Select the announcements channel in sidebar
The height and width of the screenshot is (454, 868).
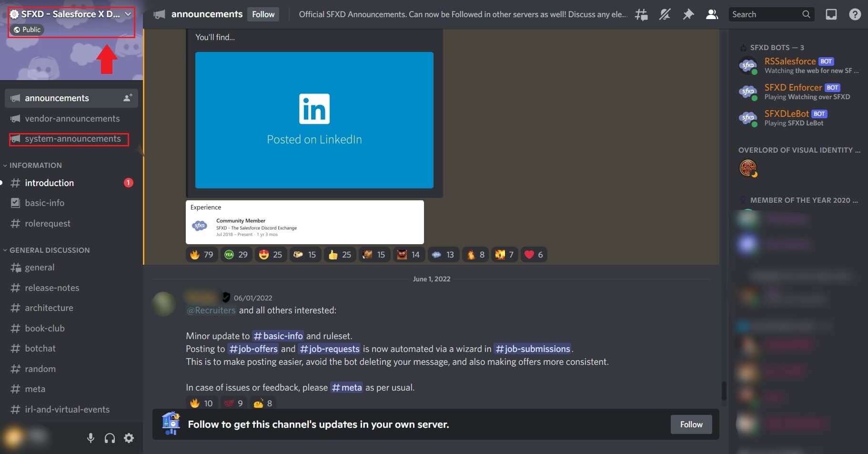(71, 98)
